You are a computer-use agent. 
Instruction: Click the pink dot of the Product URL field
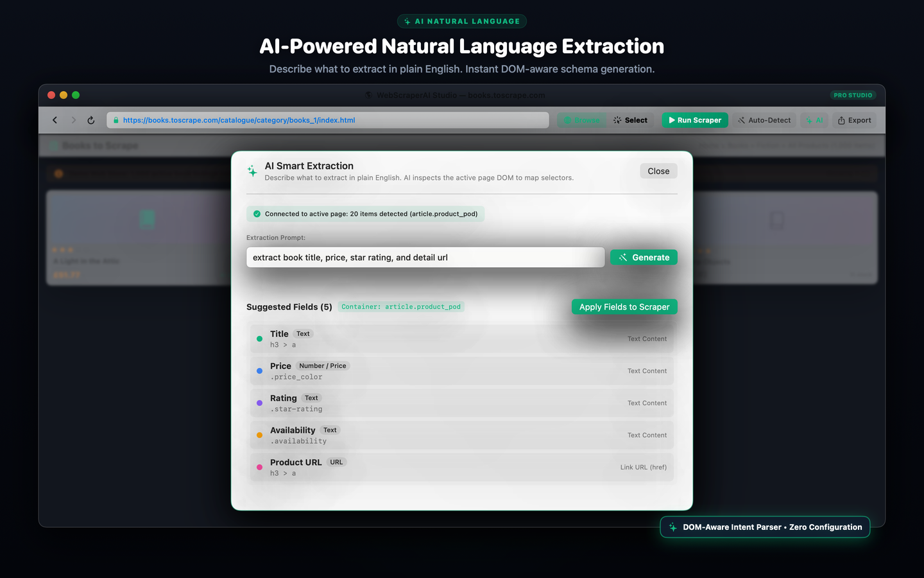click(259, 468)
